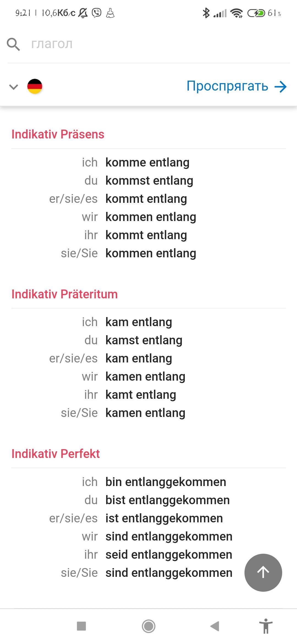
Task: Tap "seid entlanggekommen" conjugation
Action: [169, 555]
